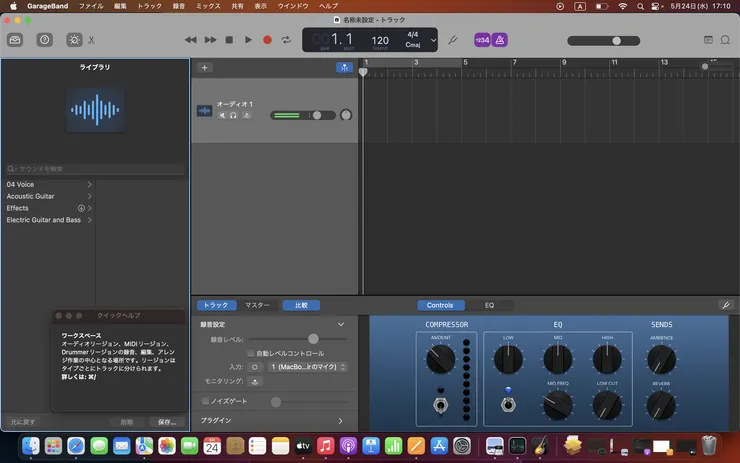
Task: Switch to the トラック tab
Action: coord(216,305)
